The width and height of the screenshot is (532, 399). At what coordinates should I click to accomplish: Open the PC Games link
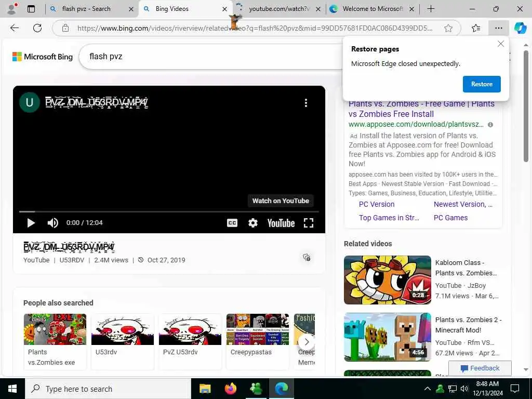point(450,218)
